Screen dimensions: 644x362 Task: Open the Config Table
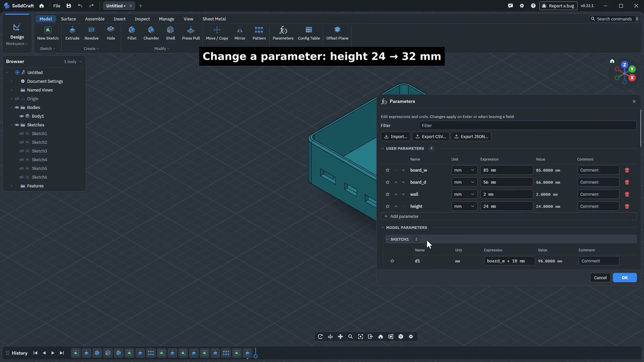point(309,33)
